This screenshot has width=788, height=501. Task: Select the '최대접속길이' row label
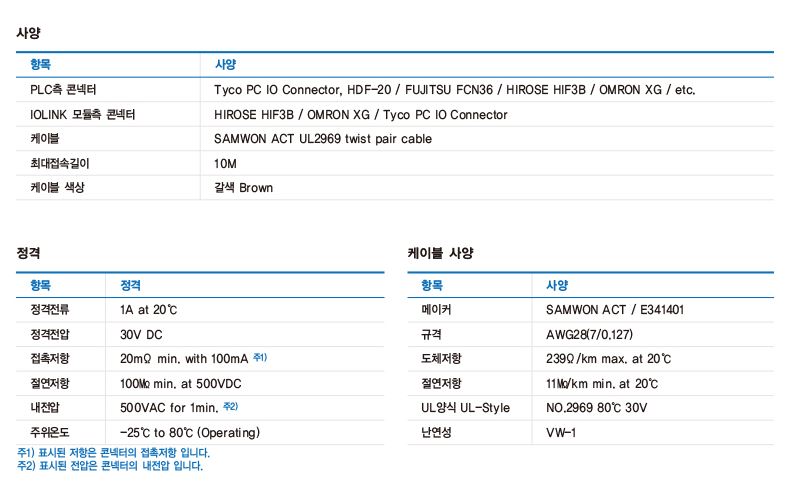tap(60, 163)
